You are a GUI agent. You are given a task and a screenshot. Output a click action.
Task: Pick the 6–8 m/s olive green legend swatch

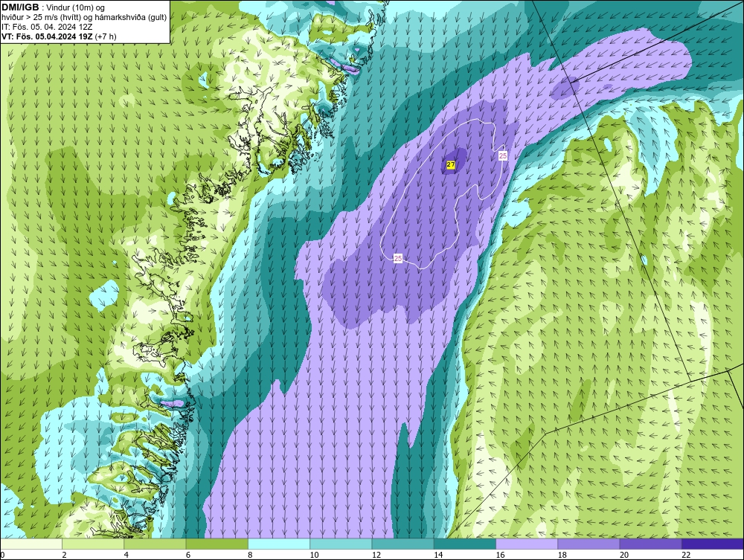tap(217, 544)
